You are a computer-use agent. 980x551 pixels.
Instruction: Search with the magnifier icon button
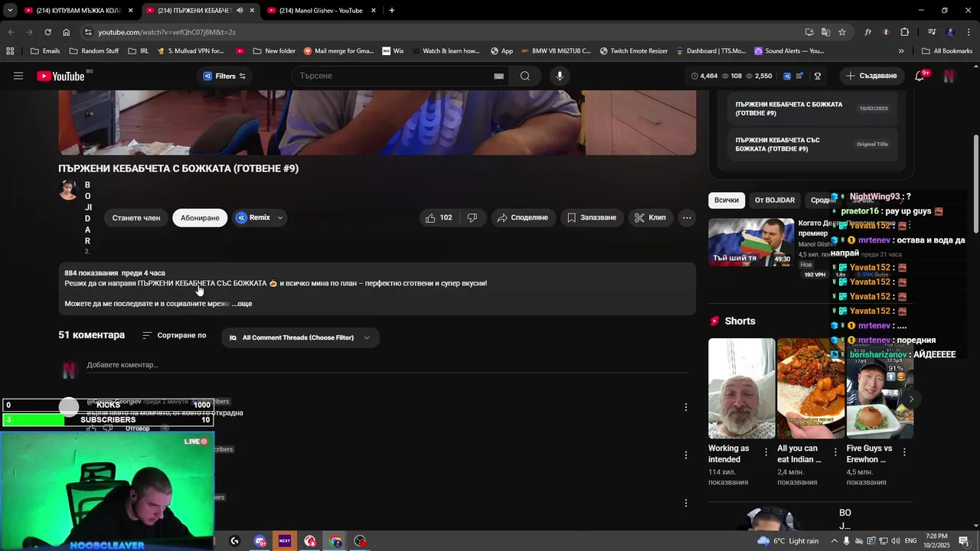tap(524, 76)
